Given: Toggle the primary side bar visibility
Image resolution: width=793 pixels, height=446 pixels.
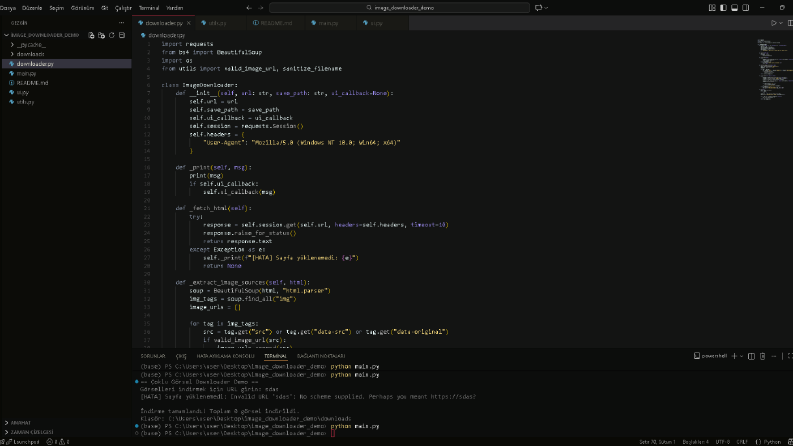Looking at the screenshot, I should [x=723, y=8].
